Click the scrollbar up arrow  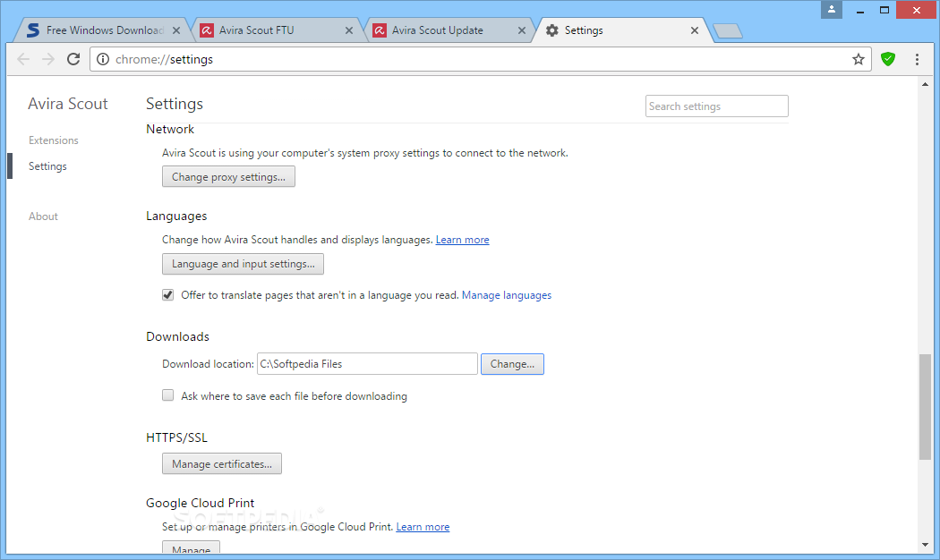925,84
